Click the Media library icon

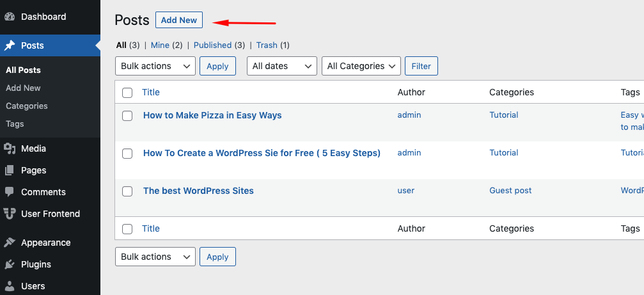(10, 148)
